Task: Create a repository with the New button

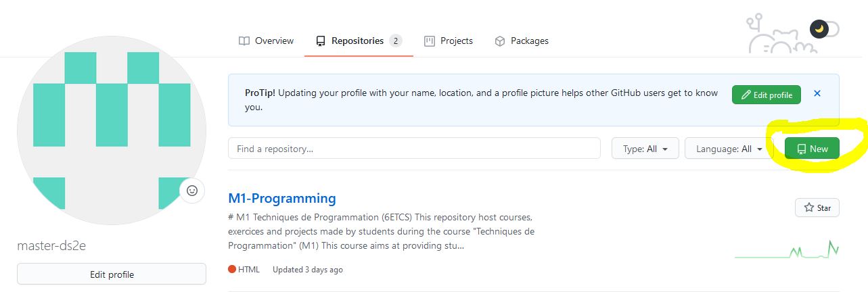Action: 812,149
